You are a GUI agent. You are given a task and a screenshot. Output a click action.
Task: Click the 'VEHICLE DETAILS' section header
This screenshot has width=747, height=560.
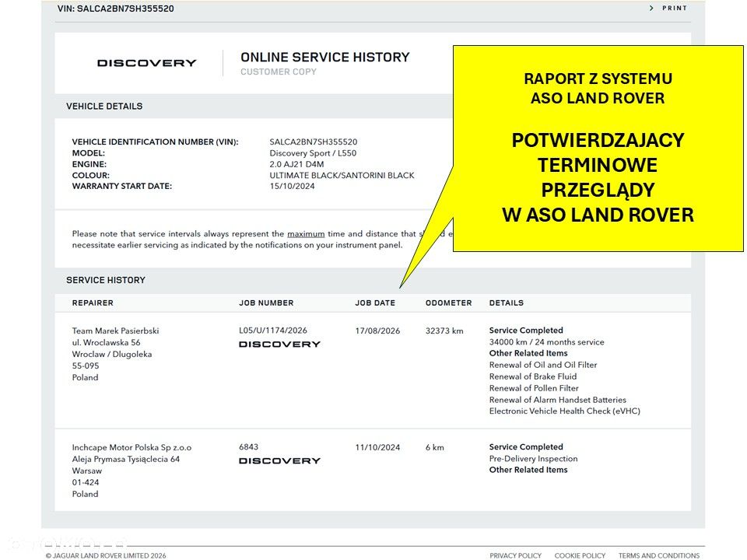pos(104,107)
